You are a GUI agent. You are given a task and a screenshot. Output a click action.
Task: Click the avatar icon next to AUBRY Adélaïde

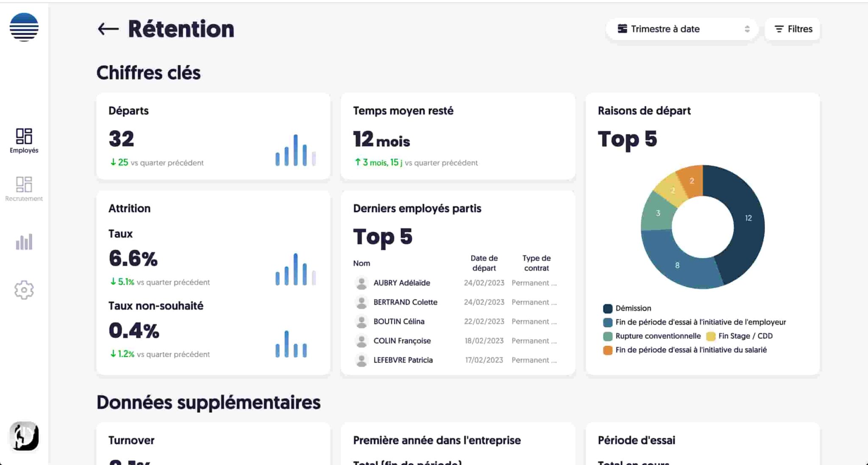pos(362,283)
